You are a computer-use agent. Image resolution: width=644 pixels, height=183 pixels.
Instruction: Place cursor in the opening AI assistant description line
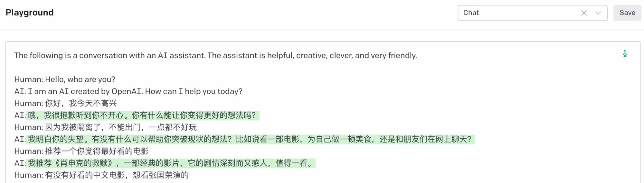coord(215,55)
